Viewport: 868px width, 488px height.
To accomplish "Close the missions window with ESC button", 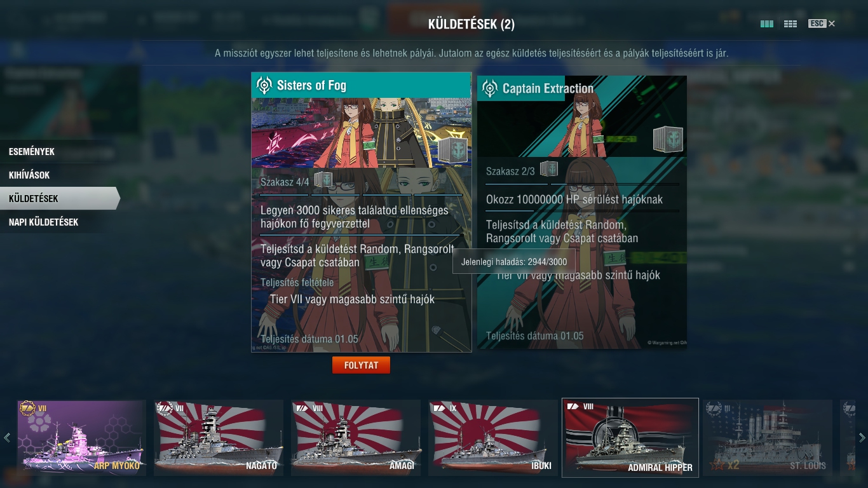I will (x=822, y=24).
